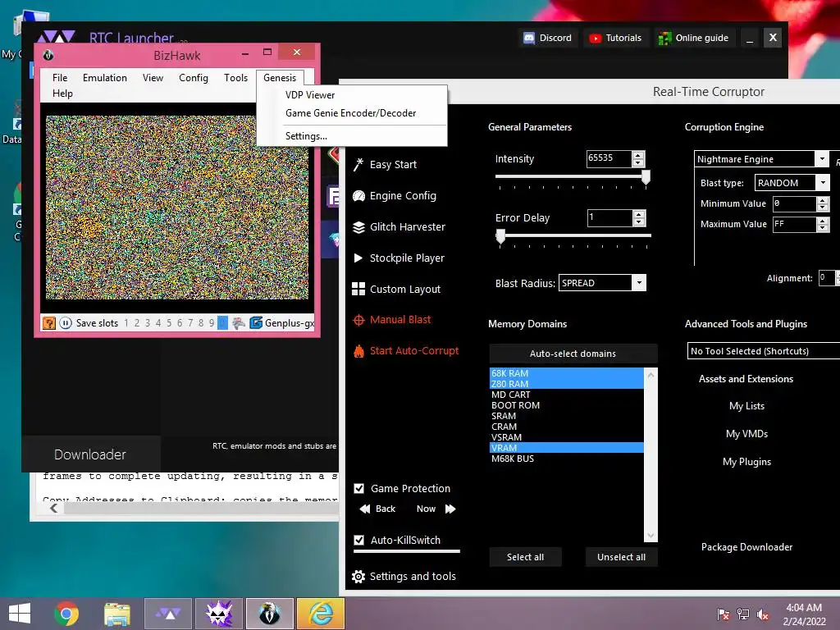This screenshot has height=630, width=840.
Task: Click the YouTube Tutorials icon
Action: point(596,38)
